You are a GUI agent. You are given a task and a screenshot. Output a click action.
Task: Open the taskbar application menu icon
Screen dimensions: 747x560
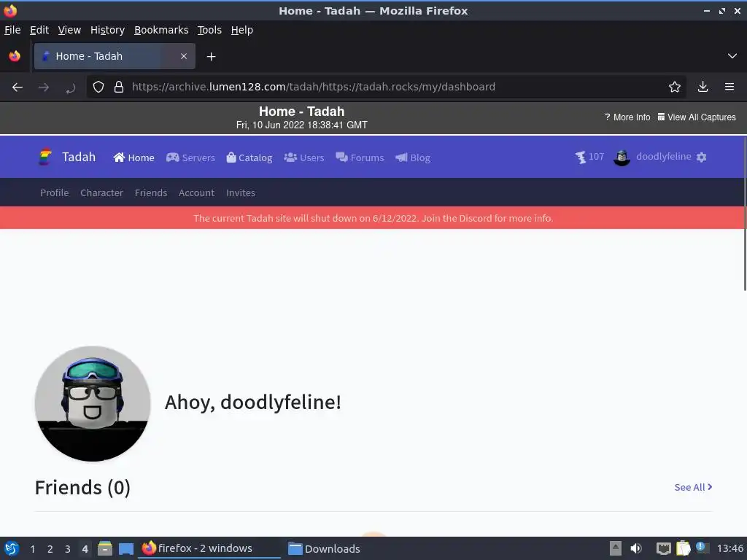(x=12, y=548)
